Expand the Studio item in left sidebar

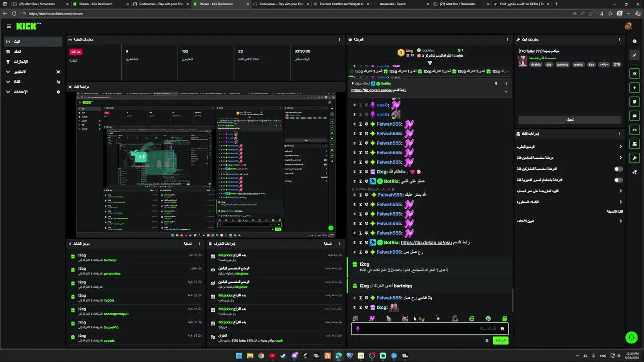pos(33,72)
